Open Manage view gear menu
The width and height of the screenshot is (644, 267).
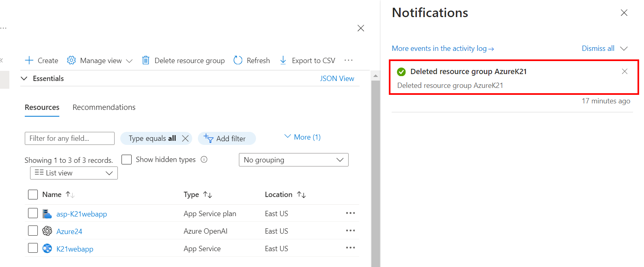pos(72,61)
